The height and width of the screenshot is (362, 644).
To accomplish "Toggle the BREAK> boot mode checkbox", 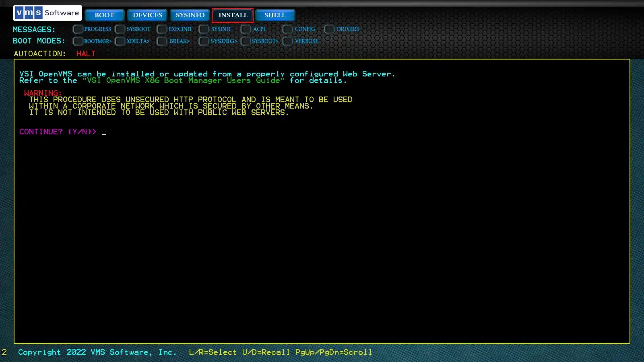I will click(162, 41).
